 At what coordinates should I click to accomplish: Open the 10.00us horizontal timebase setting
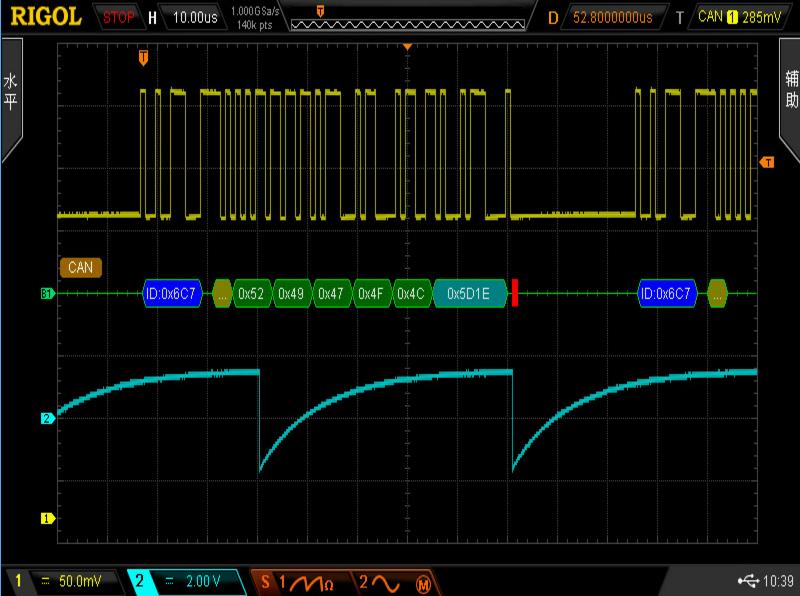pos(194,17)
